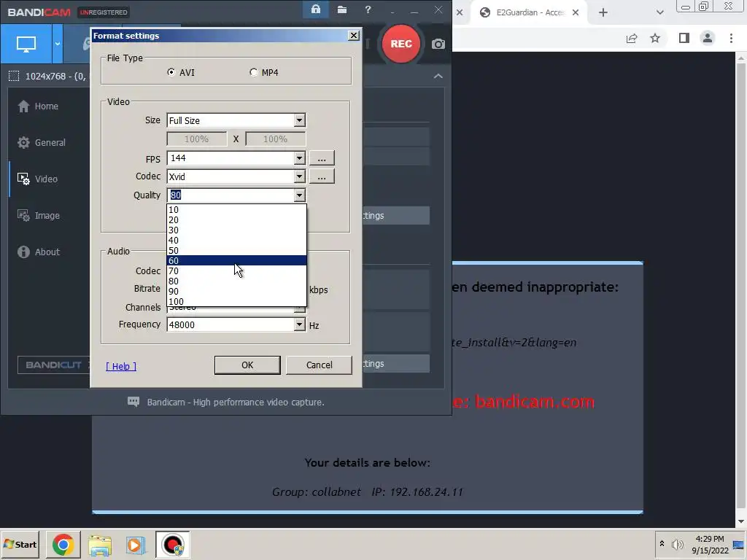
Task: Open Bandicam help question mark
Action: coord(368,9)
